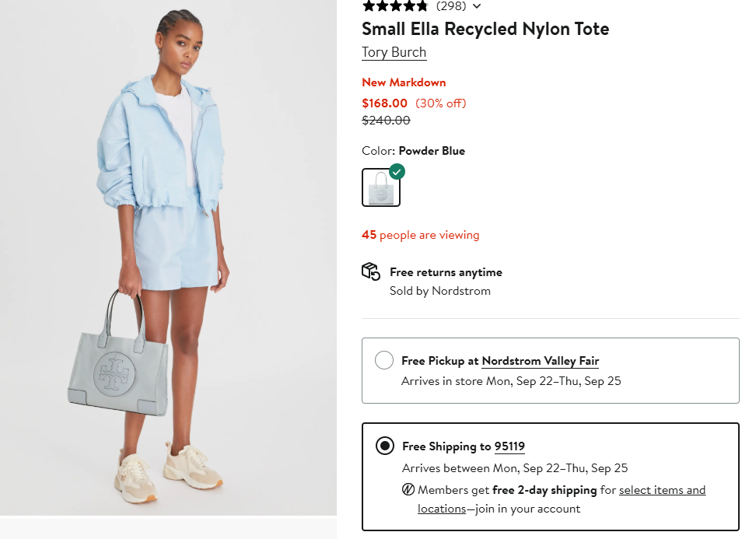The height and width of the screenshot is (539, 756).
Task: Click the five-star rating icons
Action: coord(395,6)
